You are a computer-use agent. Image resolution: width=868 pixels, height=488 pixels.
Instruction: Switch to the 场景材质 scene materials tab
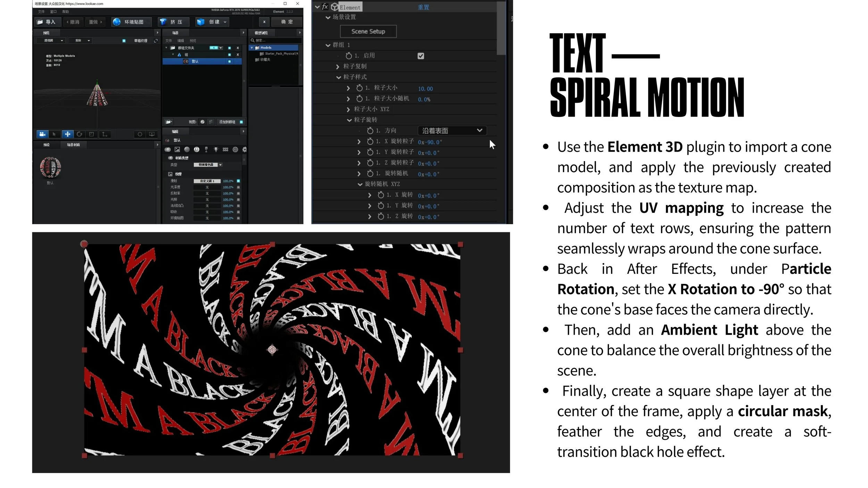point(73,145)
